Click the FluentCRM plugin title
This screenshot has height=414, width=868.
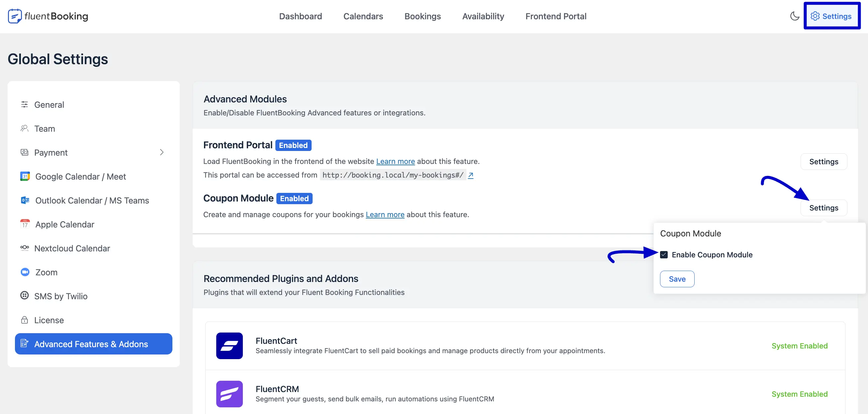pyautogui.click(x=277, y=389)
